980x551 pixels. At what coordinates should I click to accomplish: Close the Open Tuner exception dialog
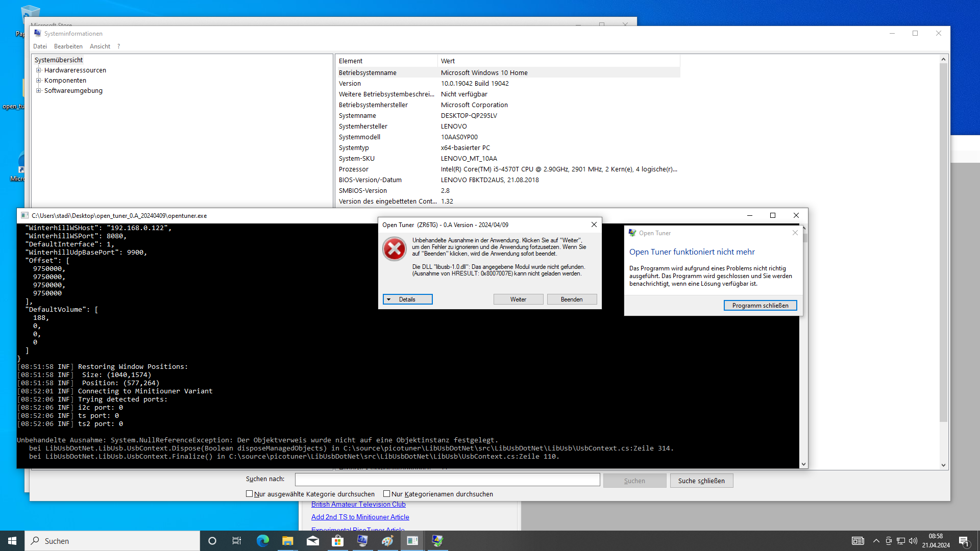click(594, 224)
